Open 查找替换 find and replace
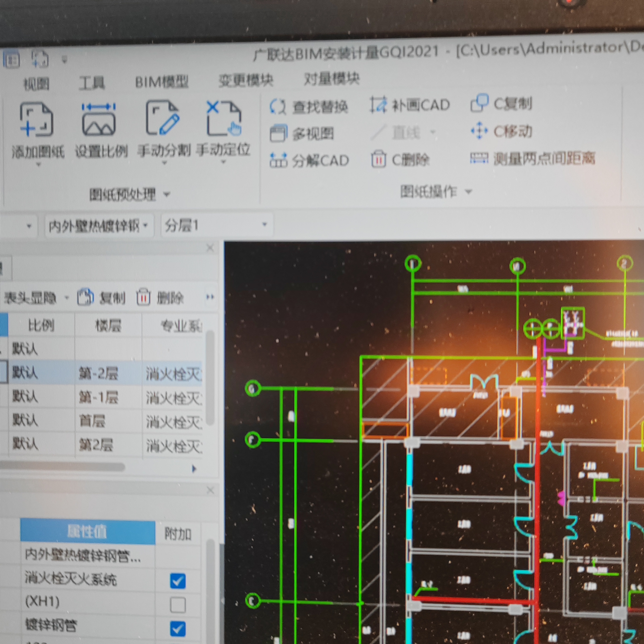This screenshot has height=644, width=644. [309, 107]
